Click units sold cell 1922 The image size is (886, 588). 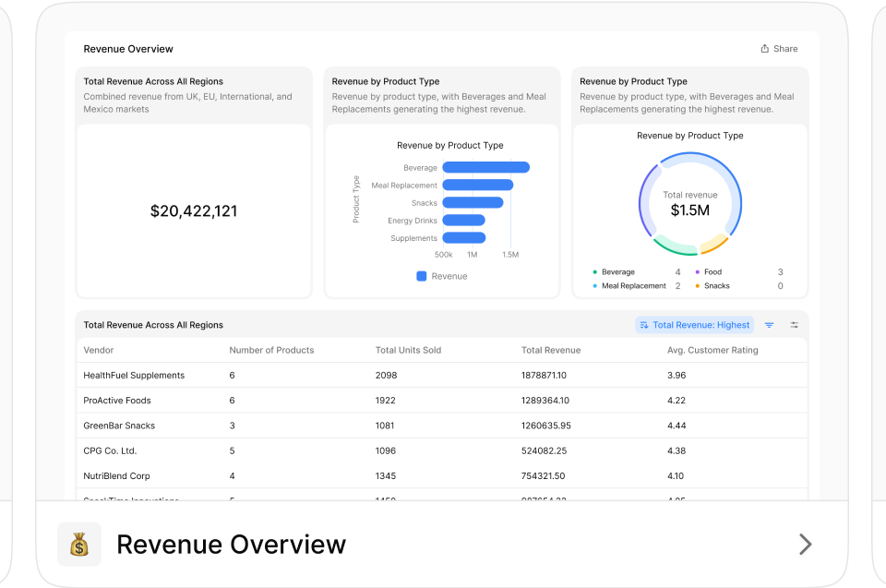(386, 401)
